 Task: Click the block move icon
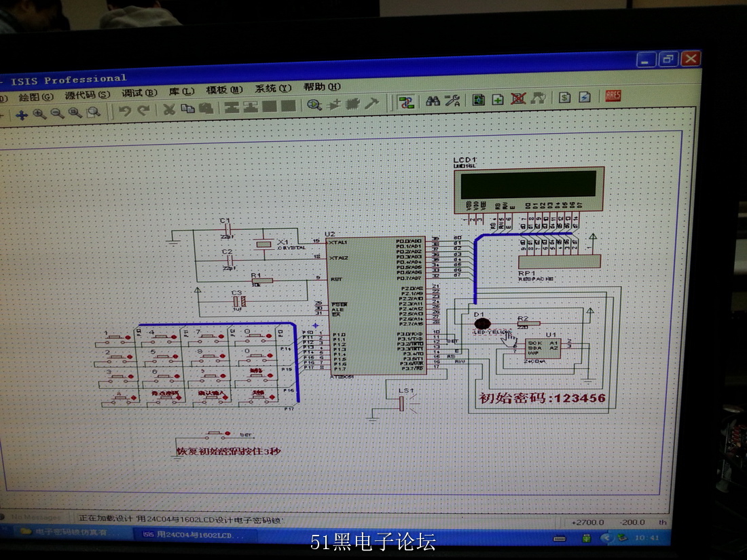250,107
